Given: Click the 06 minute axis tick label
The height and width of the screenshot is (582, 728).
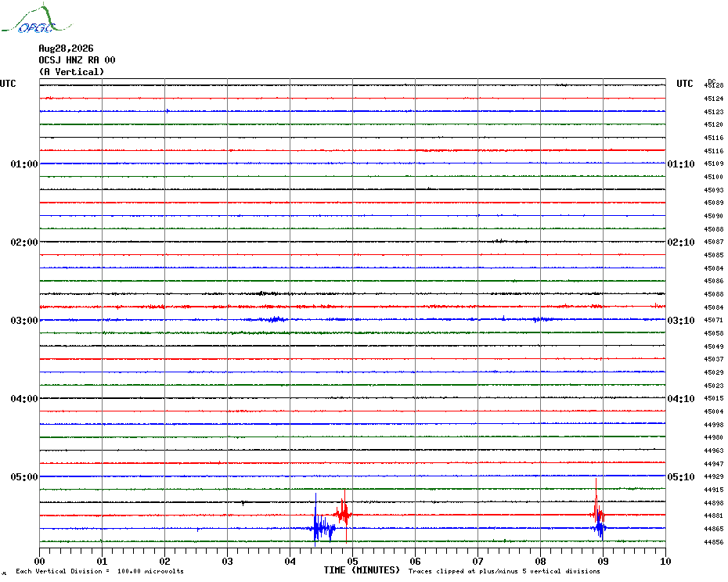Looking at the screenshot, I should [416, 561].
